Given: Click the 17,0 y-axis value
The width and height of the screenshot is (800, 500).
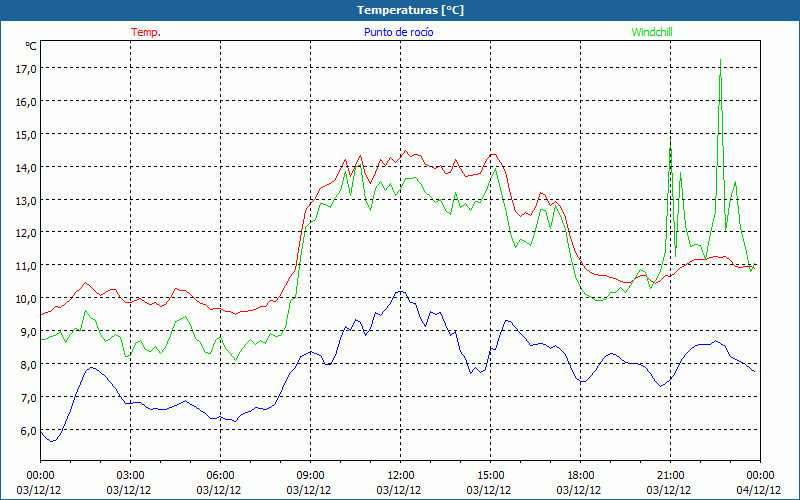Looking at the screenshot, I should tap(26, 68).
